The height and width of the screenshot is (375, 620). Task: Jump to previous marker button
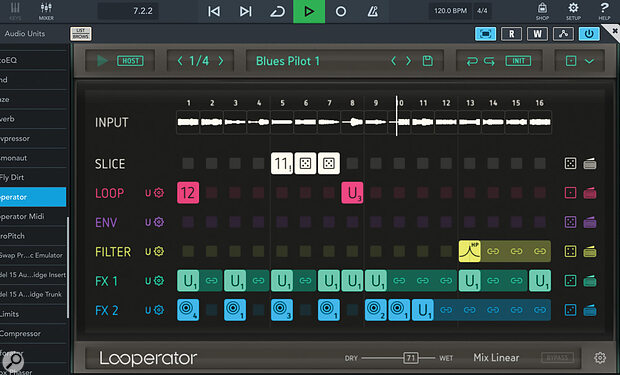[214, 11]
